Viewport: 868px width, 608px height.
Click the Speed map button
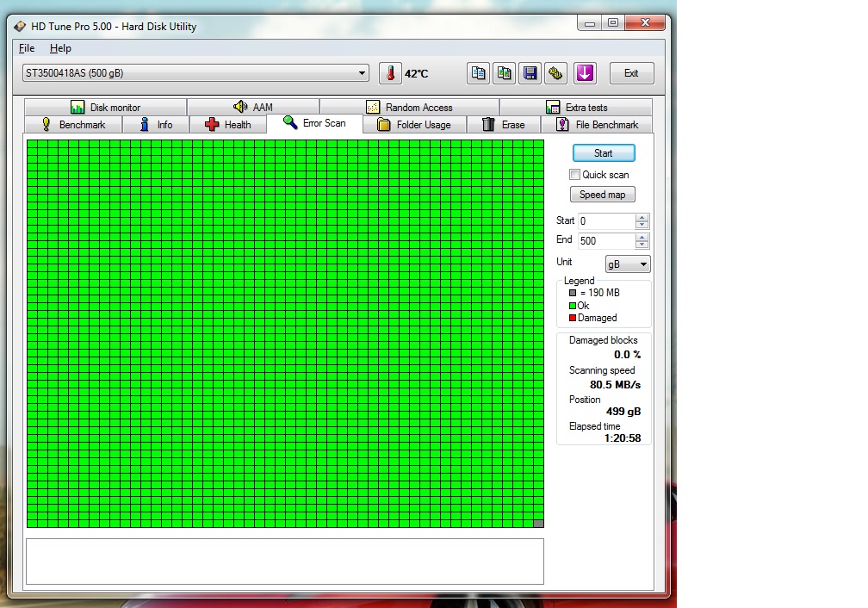coord(602,195)
